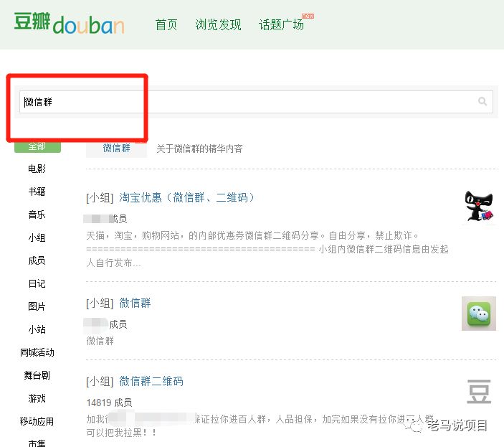
Task: Filter results by 电影
Action: tap(37, 169)
